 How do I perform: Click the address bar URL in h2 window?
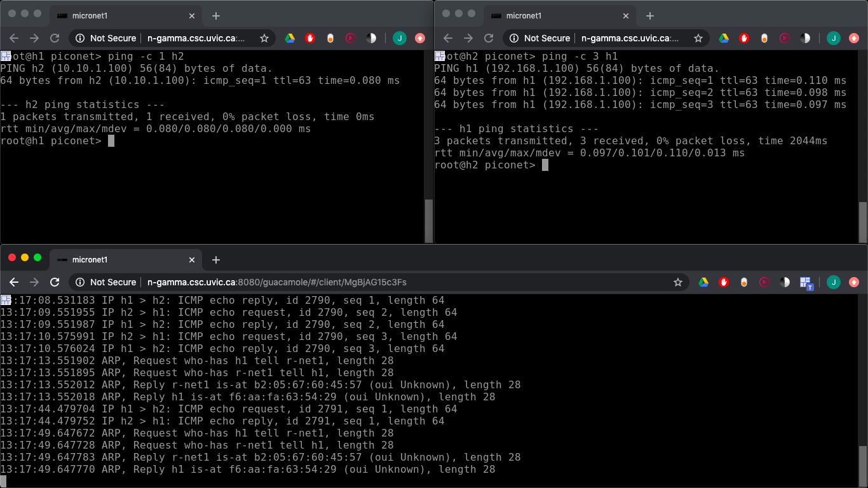tap(630, 38)
